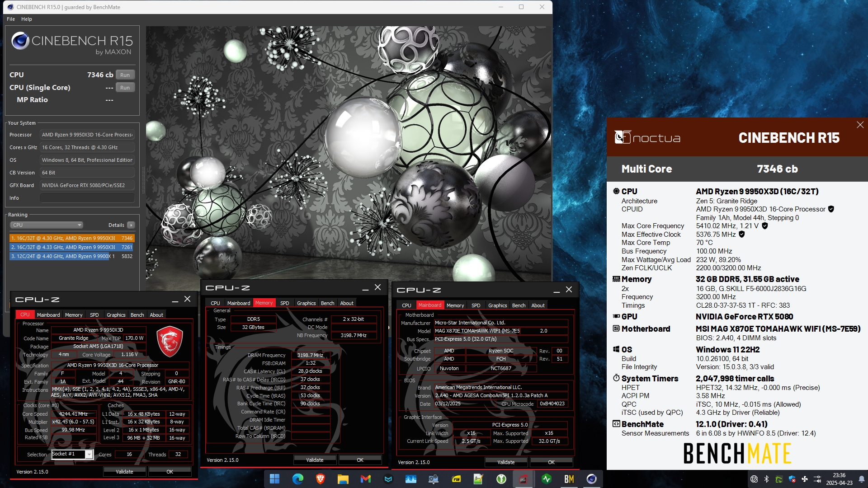
Task: Click the Info input field in Cinebench
Action: point(87,198)
